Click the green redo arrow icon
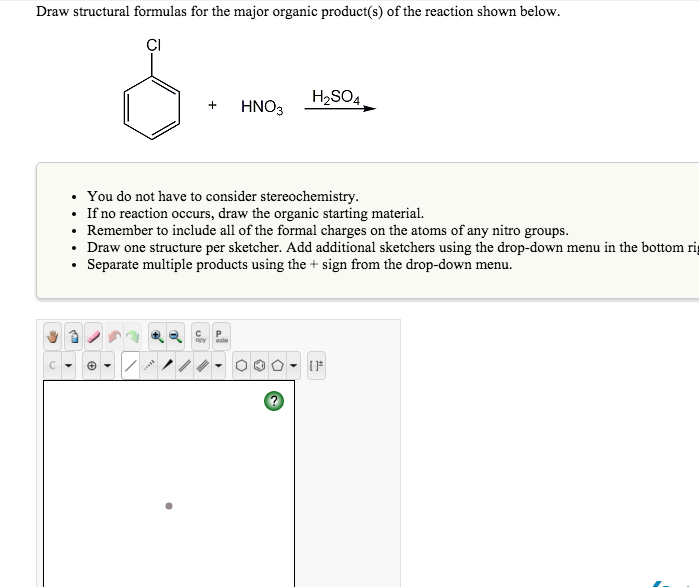The height and width of the screenshot is (587, 699). point(132,337)
